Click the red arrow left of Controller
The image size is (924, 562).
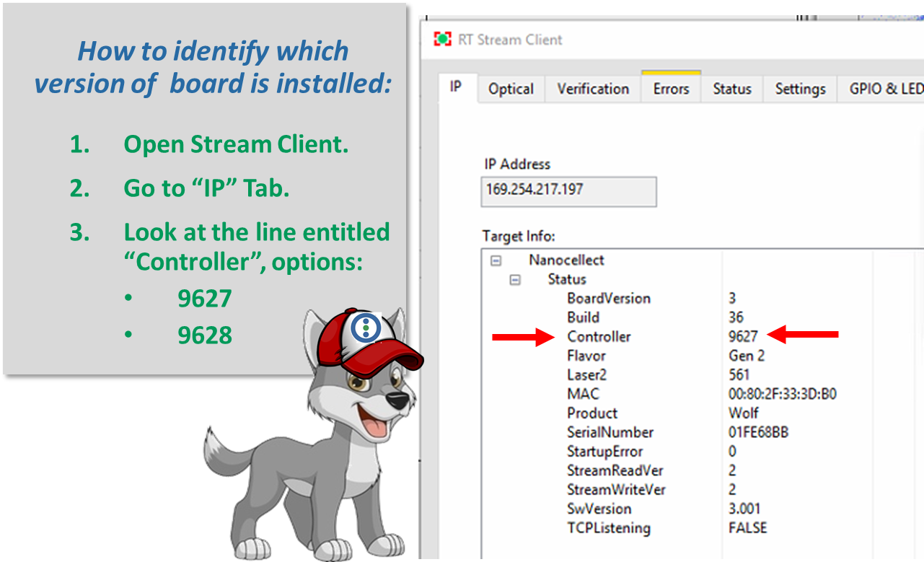pos(522,337)
